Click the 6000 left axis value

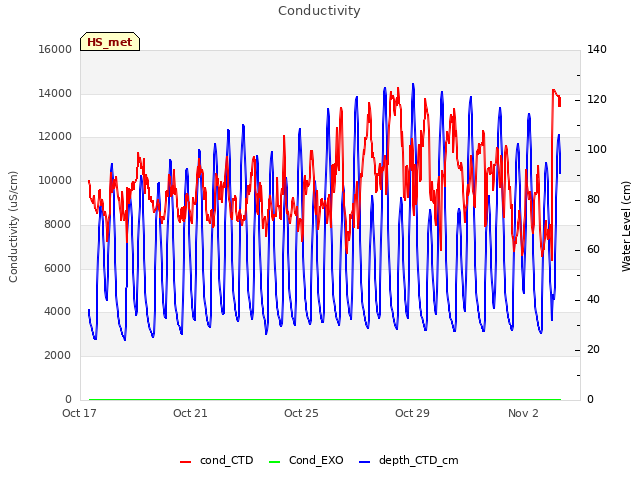click(x=58, y=268)
